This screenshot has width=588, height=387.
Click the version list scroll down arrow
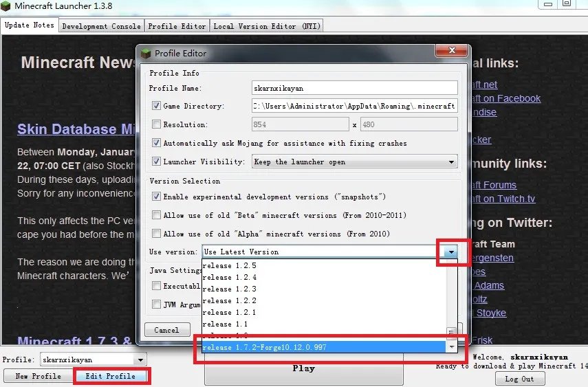452,347
